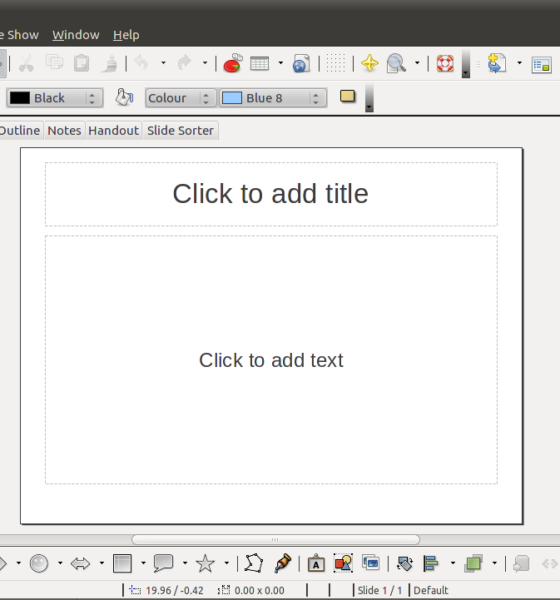Expand the Alignment dropdown arrow
The height and width of the screenshot is (600, 560).
[x=453, y=563]
